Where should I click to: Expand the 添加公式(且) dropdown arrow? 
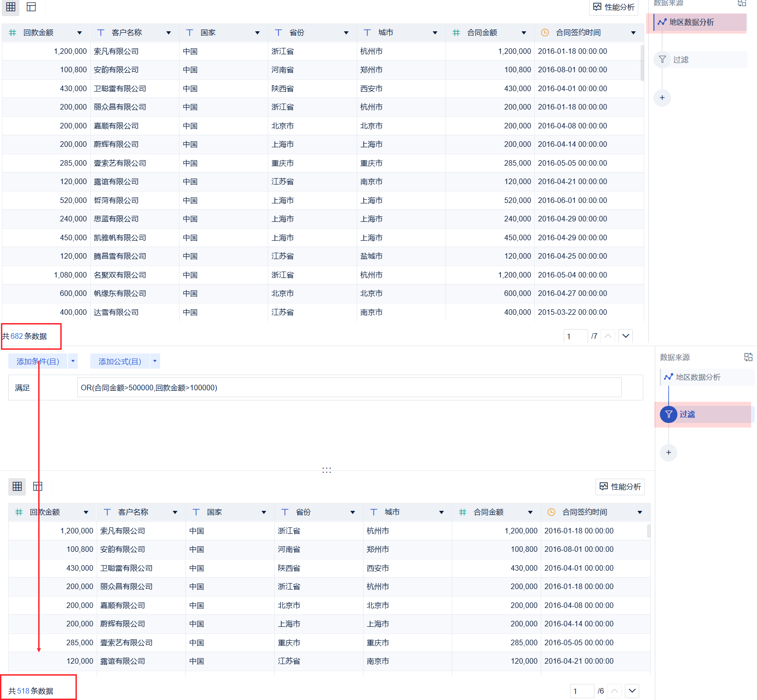pyautogui.click(x=155, y=361)
